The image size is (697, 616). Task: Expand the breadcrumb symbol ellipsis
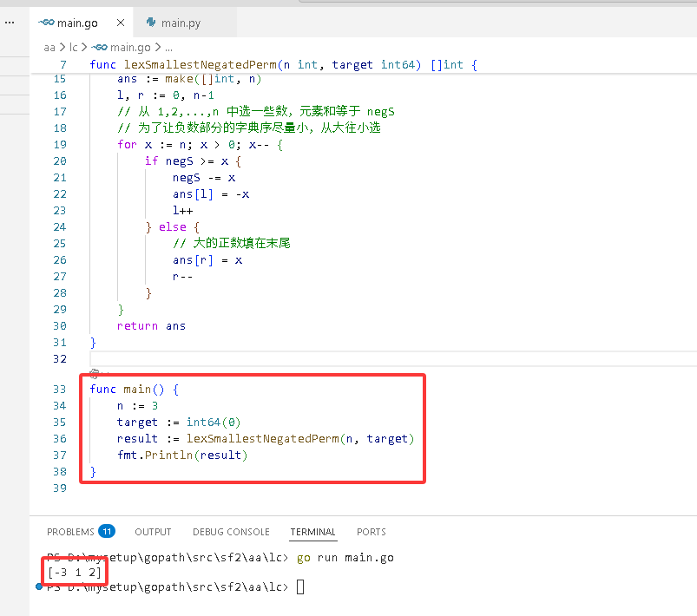[168, 48]
